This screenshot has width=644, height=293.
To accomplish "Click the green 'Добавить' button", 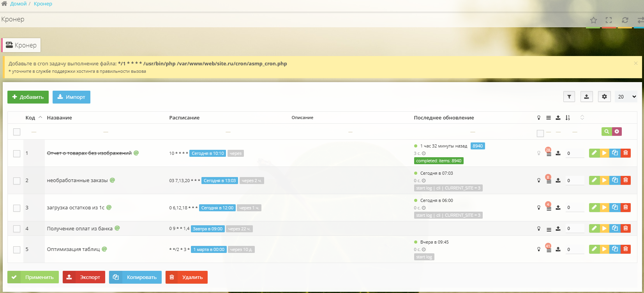I will pyautogui.click(x=28, y=97).
